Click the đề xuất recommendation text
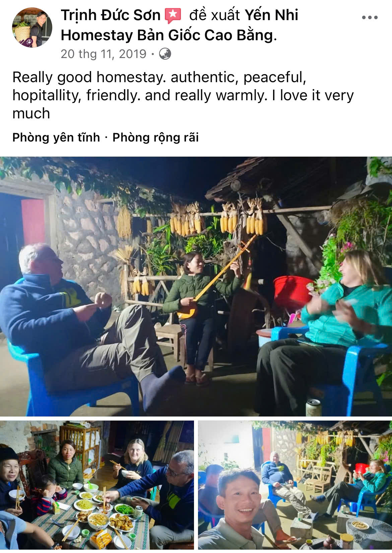 pos(214,15)
